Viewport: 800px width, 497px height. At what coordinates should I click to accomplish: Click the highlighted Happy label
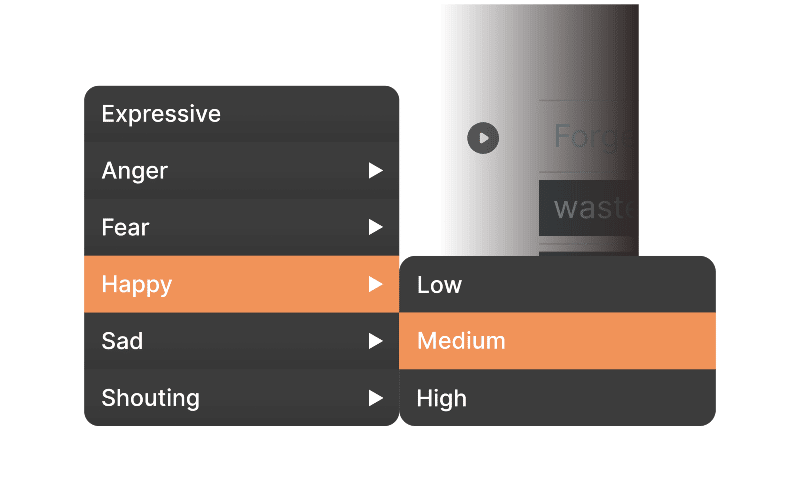coord(137,285)
